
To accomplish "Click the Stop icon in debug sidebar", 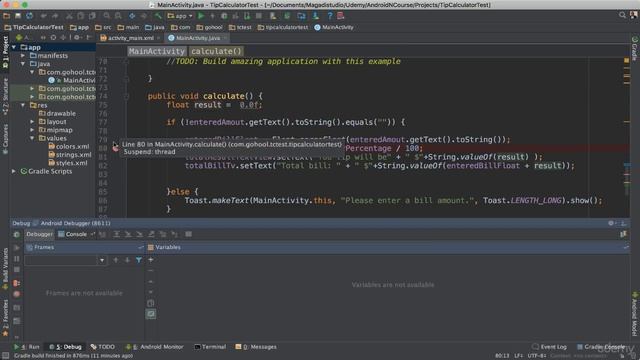I will click(x=17, y=270).
